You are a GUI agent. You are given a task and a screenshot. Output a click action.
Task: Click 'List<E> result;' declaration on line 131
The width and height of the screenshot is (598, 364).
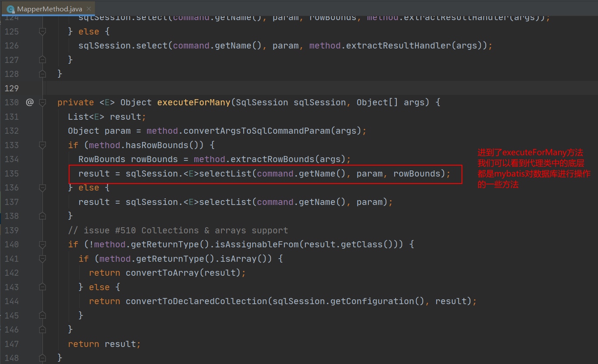[107, 117]
